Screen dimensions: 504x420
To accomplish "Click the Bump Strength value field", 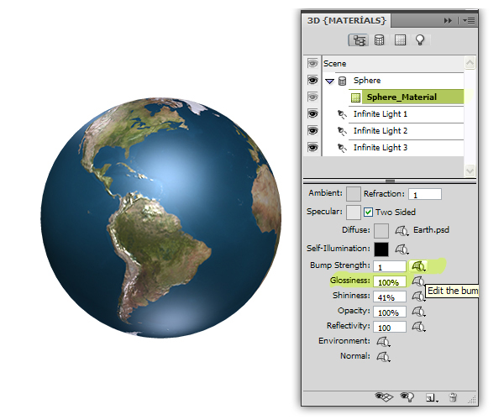I will click(390, 267).
